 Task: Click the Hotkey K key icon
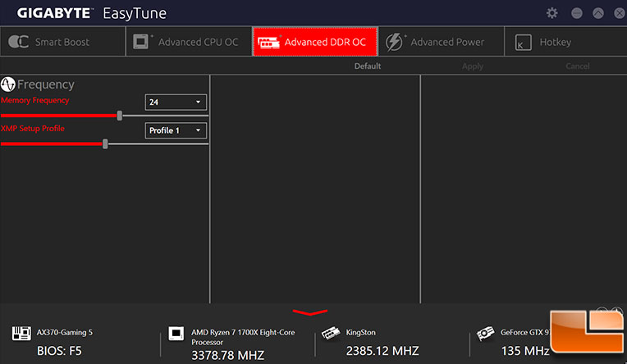click(x=523, y=43)
